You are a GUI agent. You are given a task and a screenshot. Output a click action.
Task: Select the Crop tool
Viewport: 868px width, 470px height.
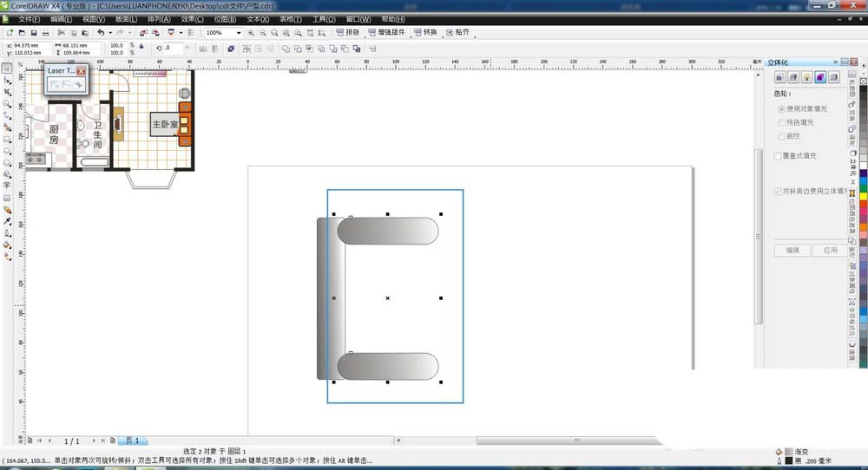[7, 92]
